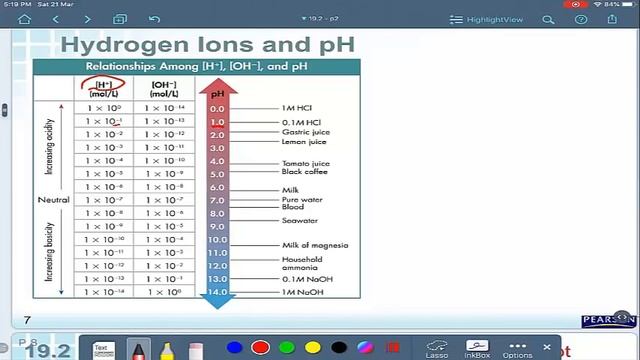The width and height of the screenshot is (640, 360).
Task: Open the search tool
Action: [548, 20]
